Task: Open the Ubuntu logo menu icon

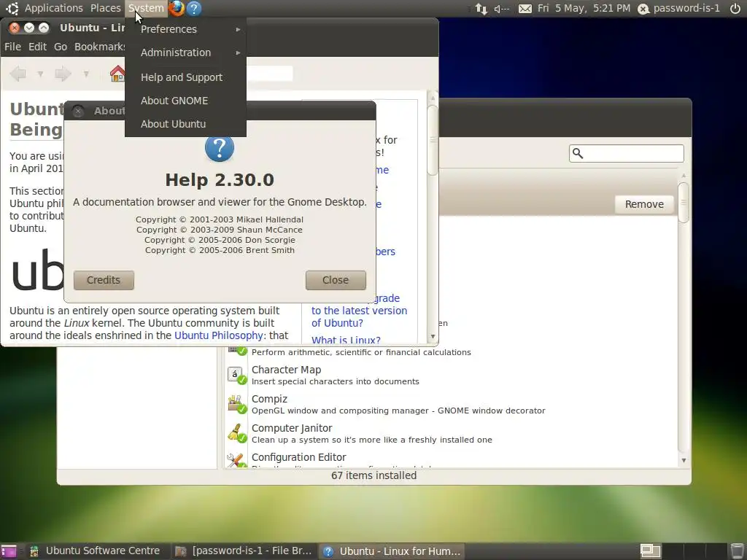Action: click(x=12, y=8)
